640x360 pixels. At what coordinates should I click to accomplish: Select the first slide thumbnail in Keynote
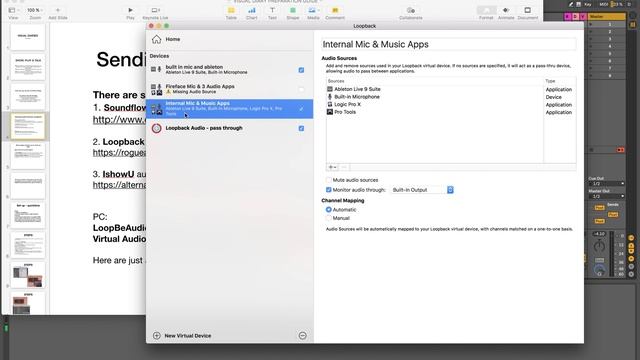coord(28,37)
